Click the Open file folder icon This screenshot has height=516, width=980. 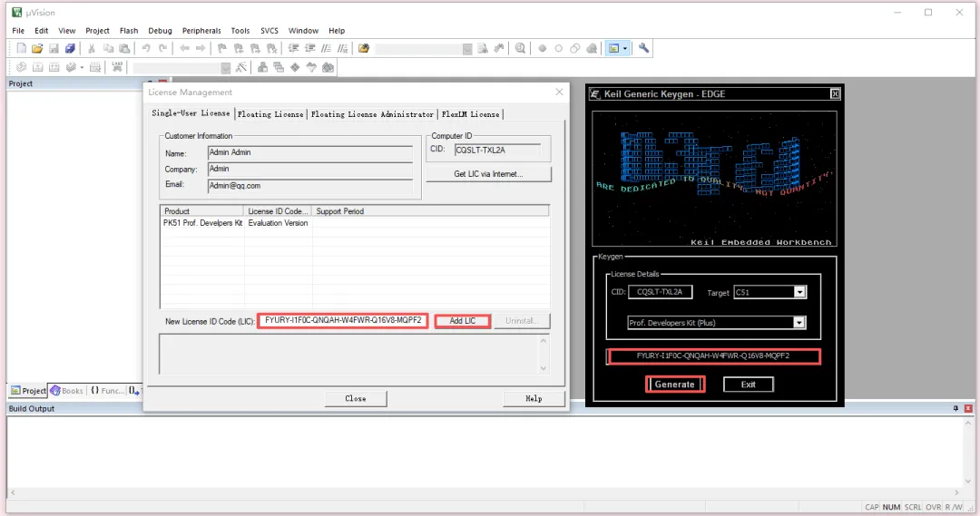(37, 48)
